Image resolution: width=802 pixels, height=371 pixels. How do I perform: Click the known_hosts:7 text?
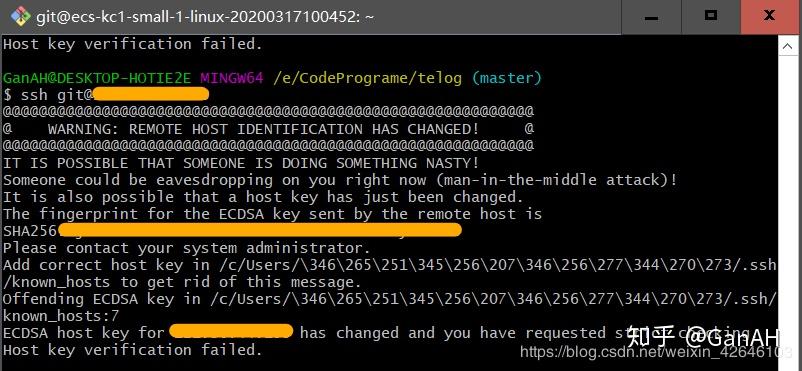click(x=61, y=316)
